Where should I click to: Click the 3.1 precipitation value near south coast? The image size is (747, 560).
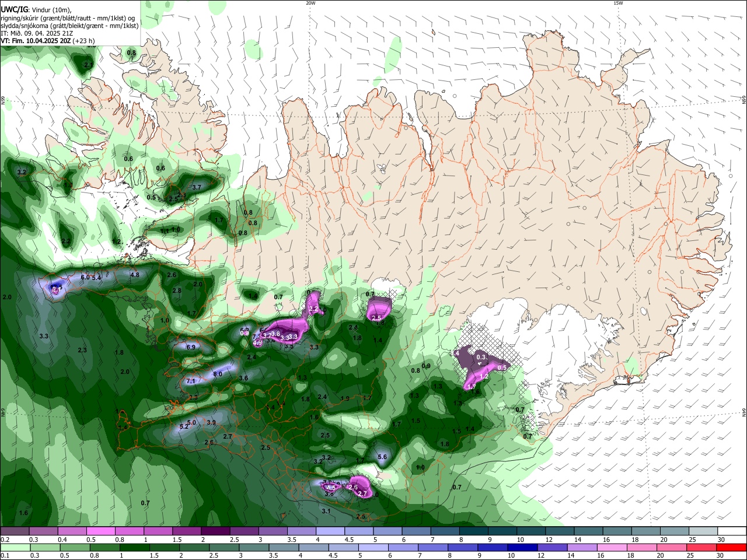pyautogui.click(x=326, y=511)
